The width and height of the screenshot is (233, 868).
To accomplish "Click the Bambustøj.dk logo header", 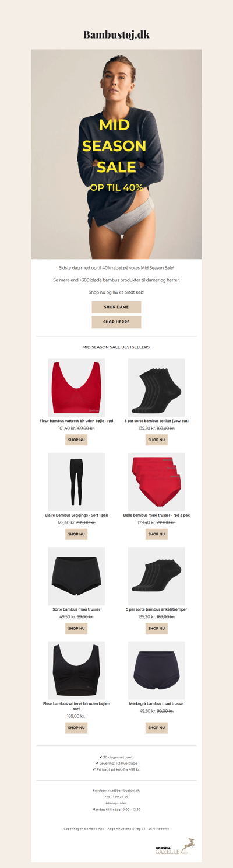I will 116,34.
